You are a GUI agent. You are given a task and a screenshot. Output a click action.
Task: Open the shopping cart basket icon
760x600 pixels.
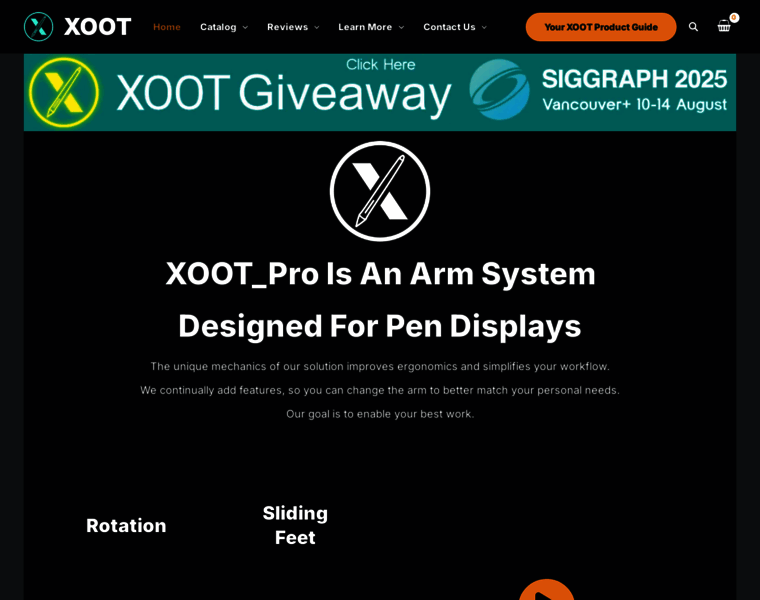coord(724,26)
